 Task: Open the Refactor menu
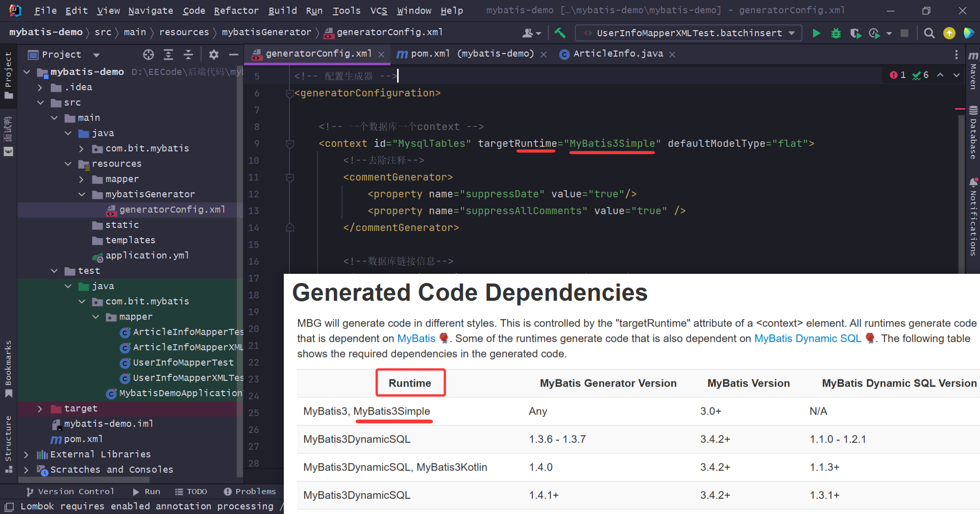click(x=236, y=11)
